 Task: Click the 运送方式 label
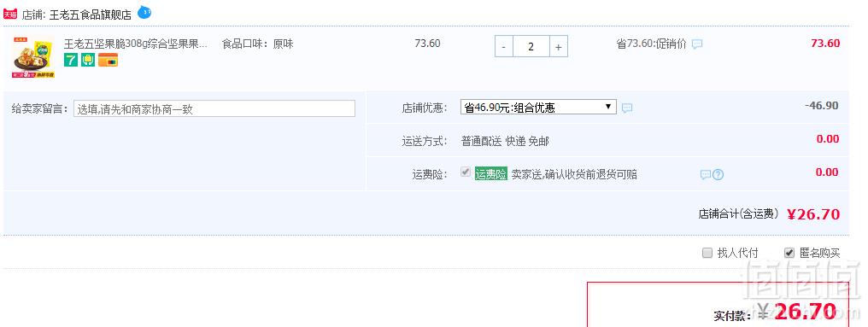(x=425, y=141)
